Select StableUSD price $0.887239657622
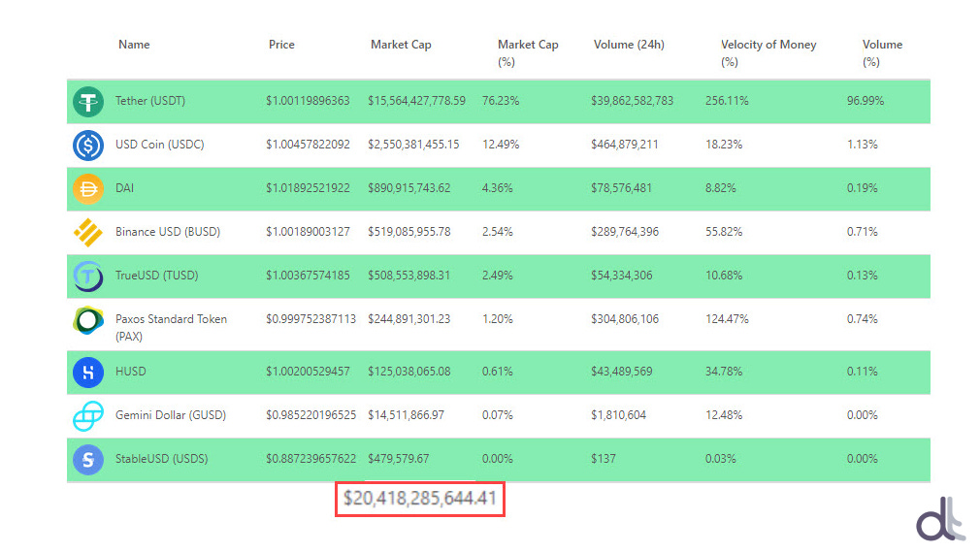Image resolution: width=980 pixels, height=553 pixels. point(310,459)
